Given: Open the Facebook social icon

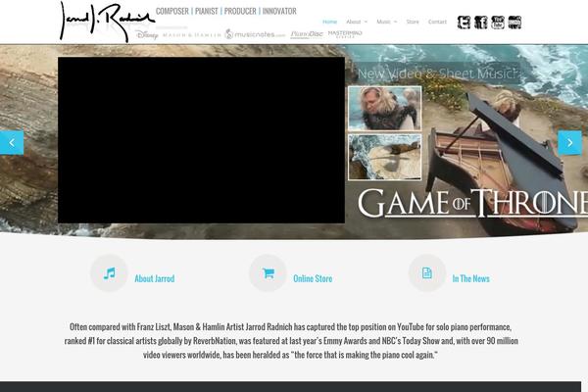Looking at the screenshot, I should 481,23.
